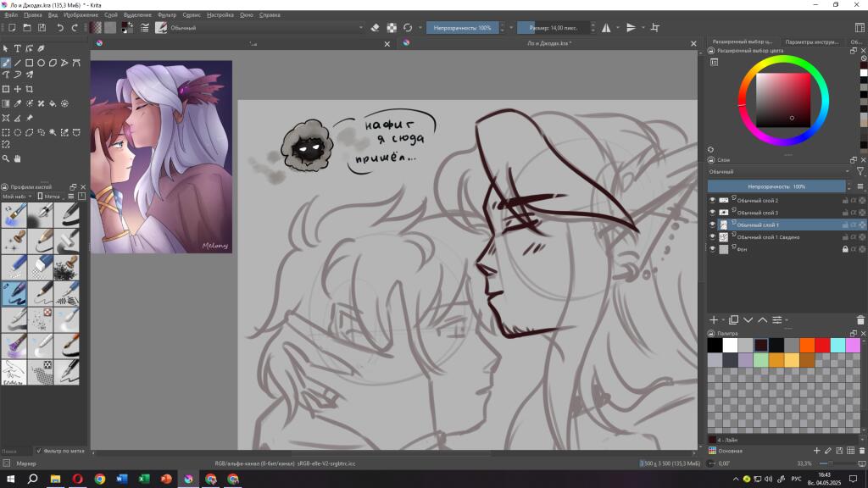The width and height of the screenshot is (868, 488).
Task: Click the Undo arrow in the toolbar
Action: point(60,28)
